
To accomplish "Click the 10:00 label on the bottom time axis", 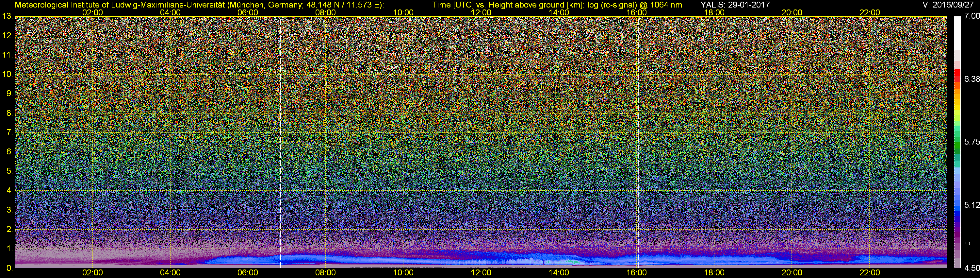I will pos(403,273).
